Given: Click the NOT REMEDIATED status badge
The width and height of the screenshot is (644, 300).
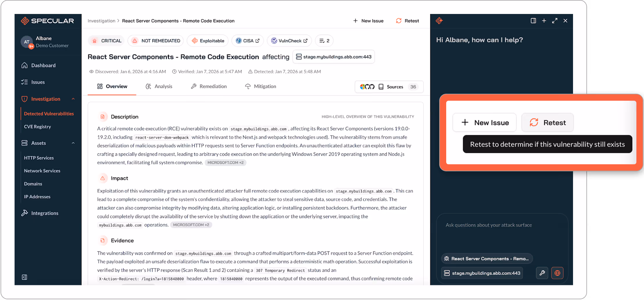Looking at the screenshot, I should pos(156,41).
